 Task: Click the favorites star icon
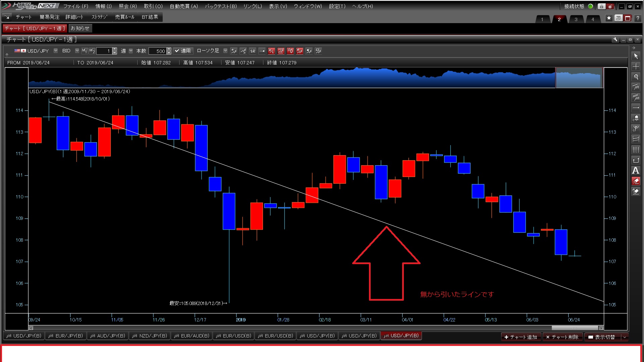click(x=609, y=18)
